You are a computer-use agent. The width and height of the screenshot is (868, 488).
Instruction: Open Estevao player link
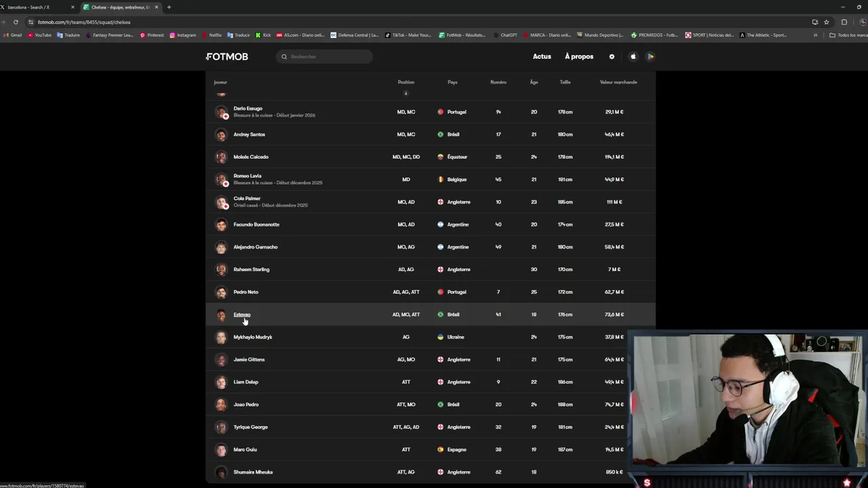click(x=242, y=314)
